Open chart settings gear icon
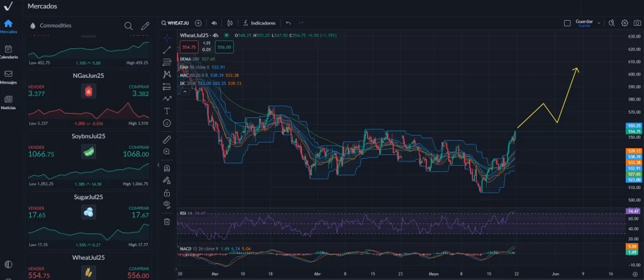644x280 pixels. (625, 23)
